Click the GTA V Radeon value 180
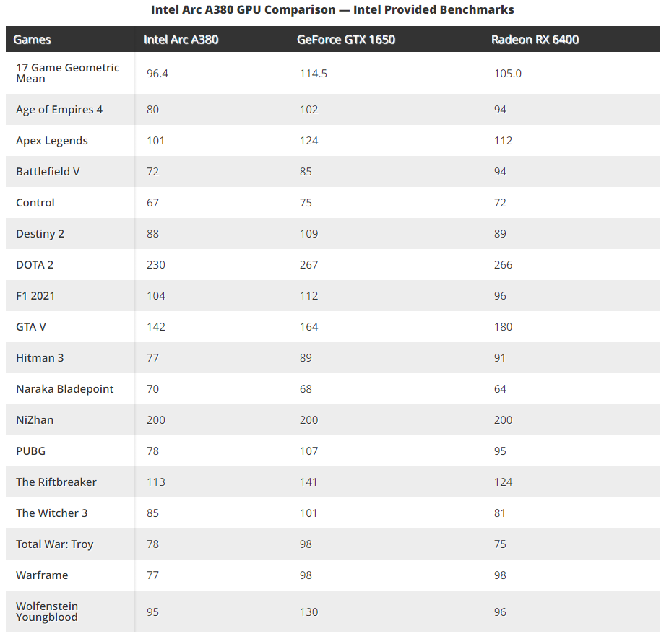 pos(503,327)
